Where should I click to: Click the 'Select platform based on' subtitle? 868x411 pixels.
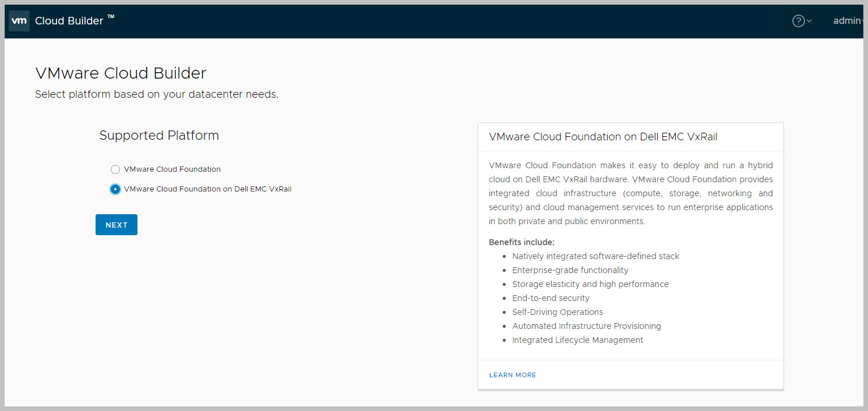coord(157,94)
